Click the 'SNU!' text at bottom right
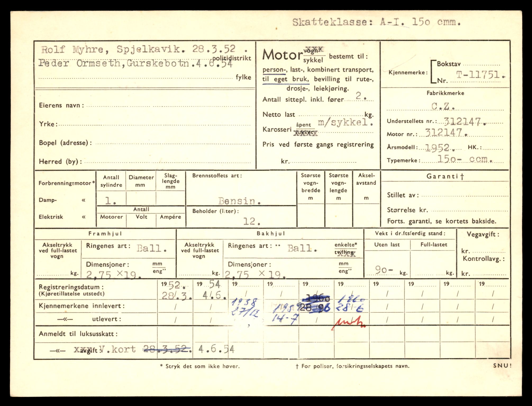532x406 pixels. pos(502,366)
